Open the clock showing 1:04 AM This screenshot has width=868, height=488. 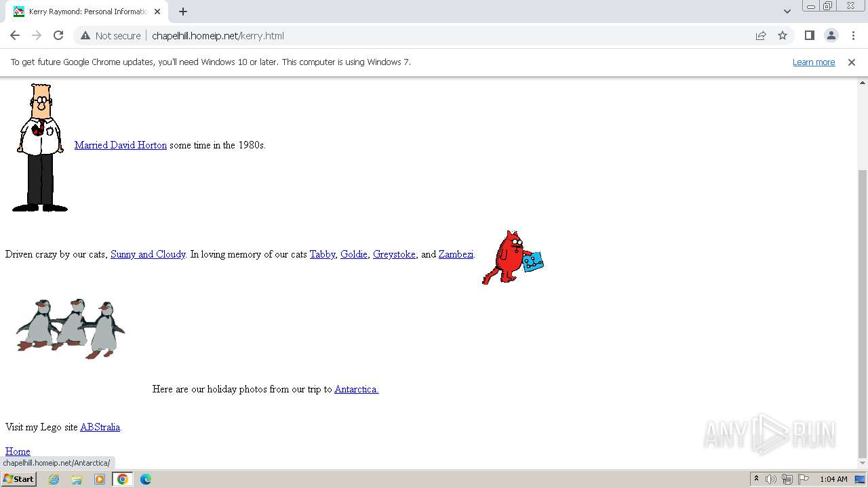(x=833, y=479)
